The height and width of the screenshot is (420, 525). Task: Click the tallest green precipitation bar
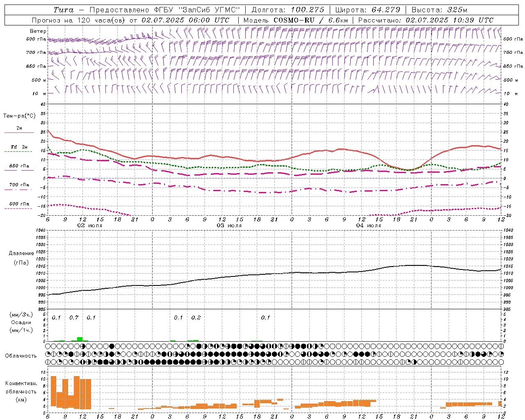click(80, 339)
